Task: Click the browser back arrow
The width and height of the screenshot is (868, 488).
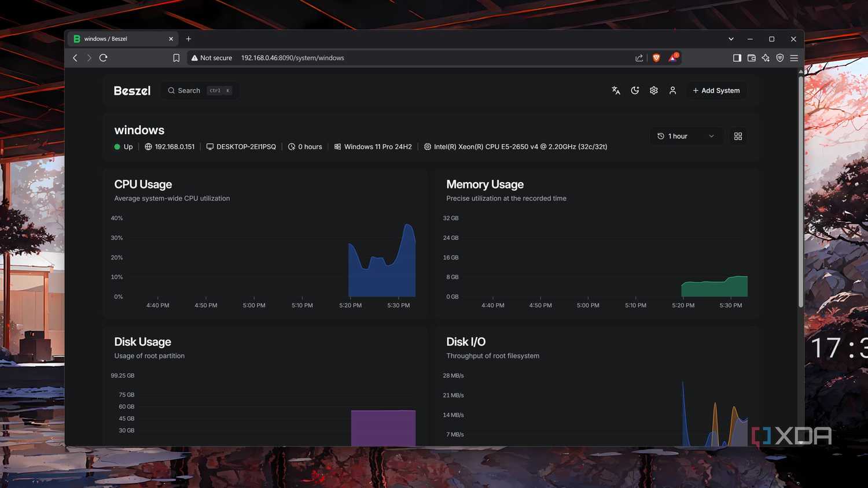Action: coord(75,58)
